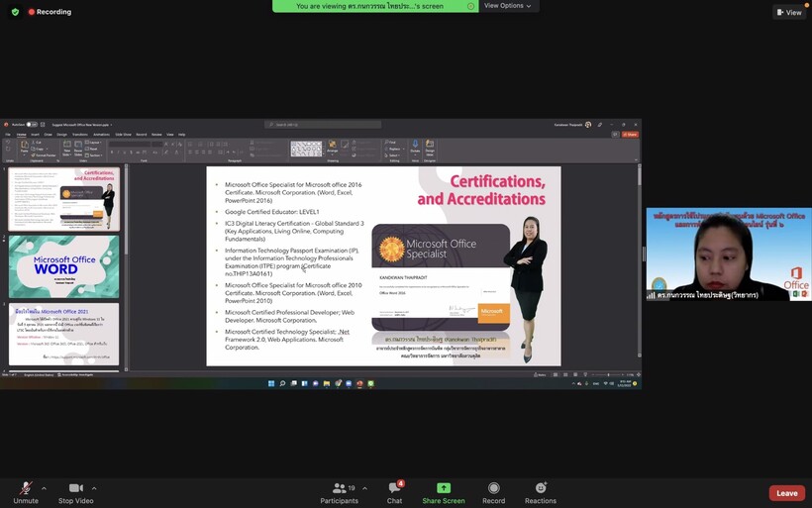
Task: Click the slide editing pane vertical scrollbar
Action: (x=639, y=261)
